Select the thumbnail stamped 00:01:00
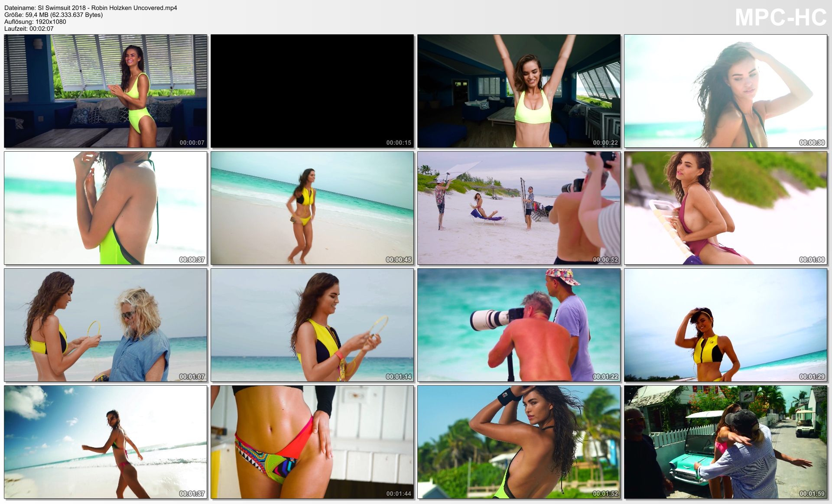 coord(726,208)
